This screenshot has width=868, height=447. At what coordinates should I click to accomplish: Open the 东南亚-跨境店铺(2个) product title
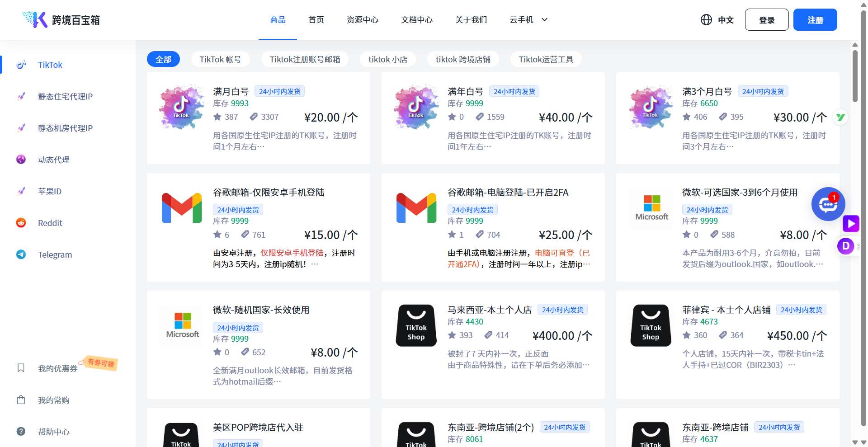click(491, 427)
